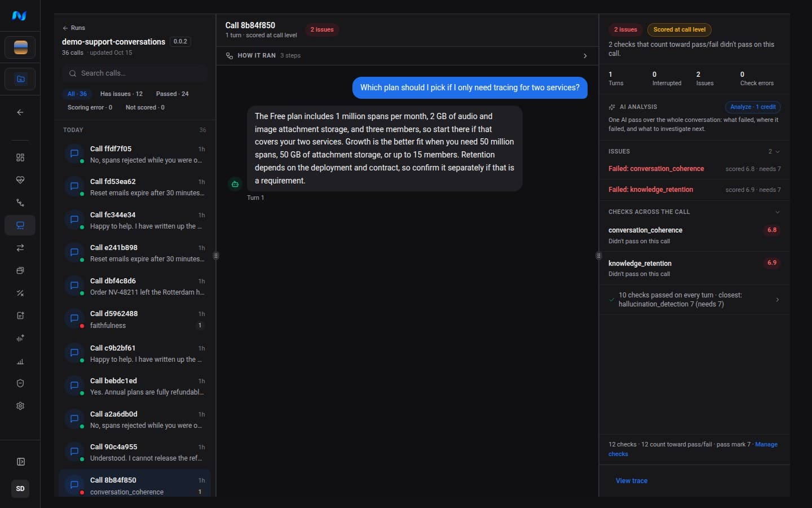The width and height of the screenshot is (812, 508).
Task: Collapse the ISSUES section chevron
Action: 778,151
